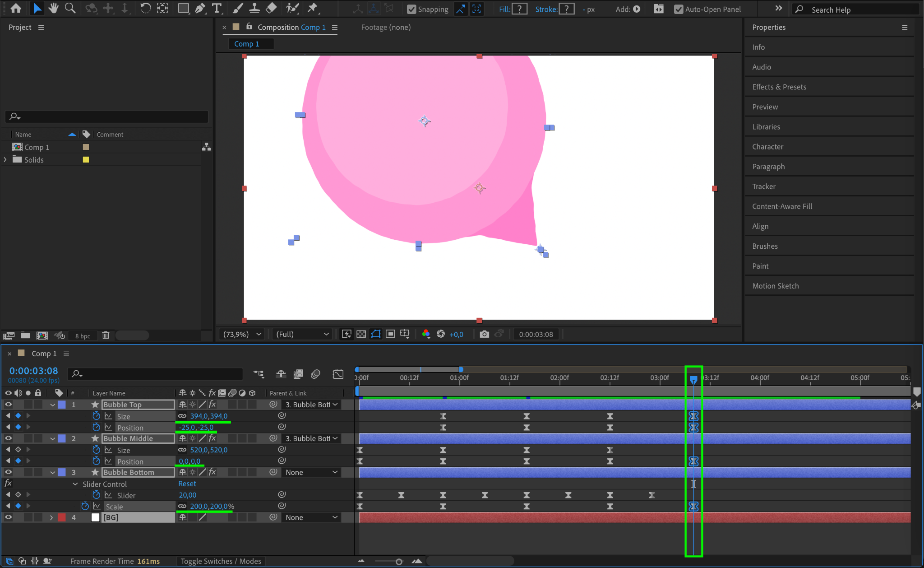The width and height of the screenshot is (924, 568).
Task: Click Reset on Slider Control
Action: [187, 484]
